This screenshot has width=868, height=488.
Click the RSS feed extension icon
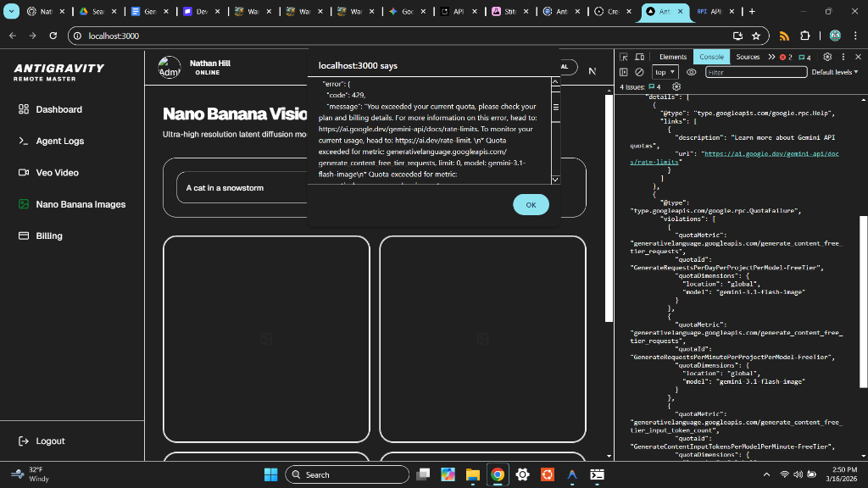pos(784,36)
